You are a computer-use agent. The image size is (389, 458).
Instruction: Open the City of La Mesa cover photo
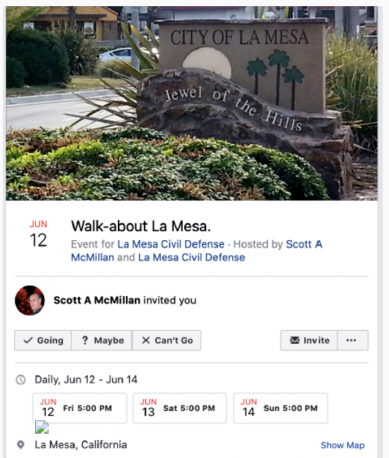pyautogui.click(x=192, y=103)
